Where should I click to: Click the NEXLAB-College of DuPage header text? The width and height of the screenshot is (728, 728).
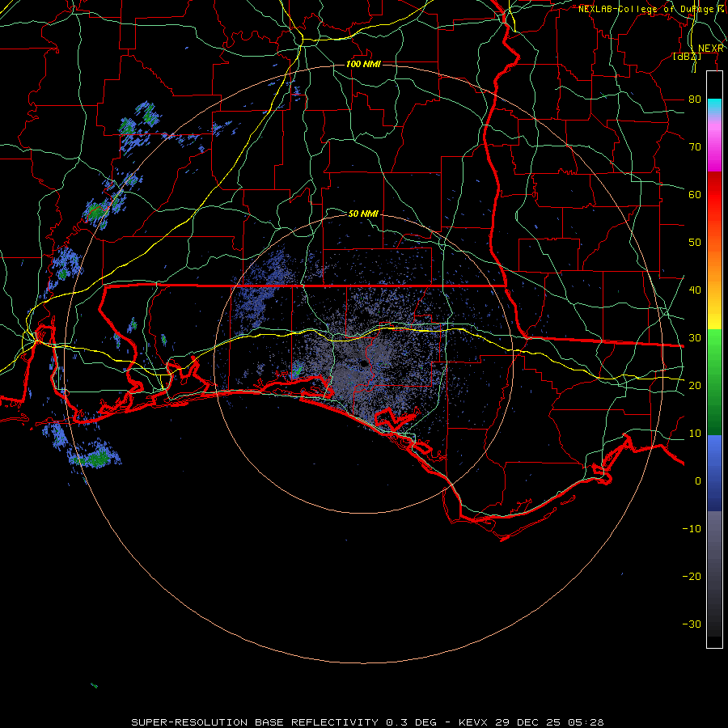653,9
